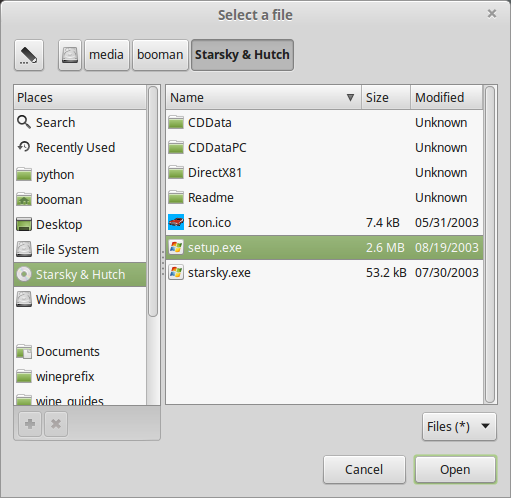Click the Open button
This screenshot has width=511, height=498.
click(455, 470)
